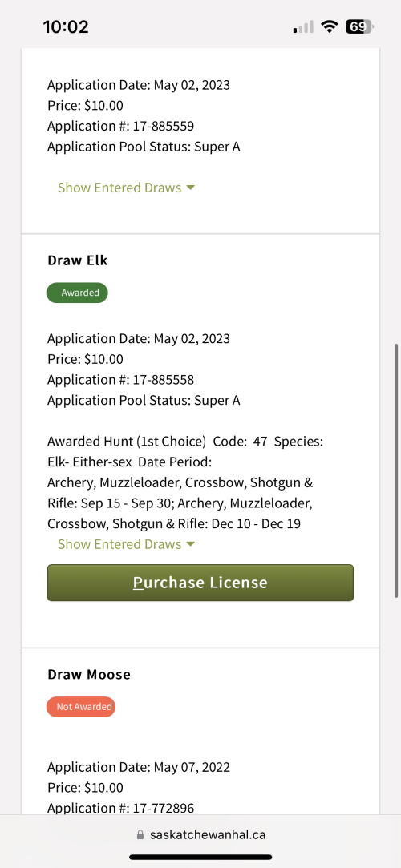The height and width of the screenshot is (868, 401).
Task: Click the lock icon in the address bar
Action: coord(140,835)
